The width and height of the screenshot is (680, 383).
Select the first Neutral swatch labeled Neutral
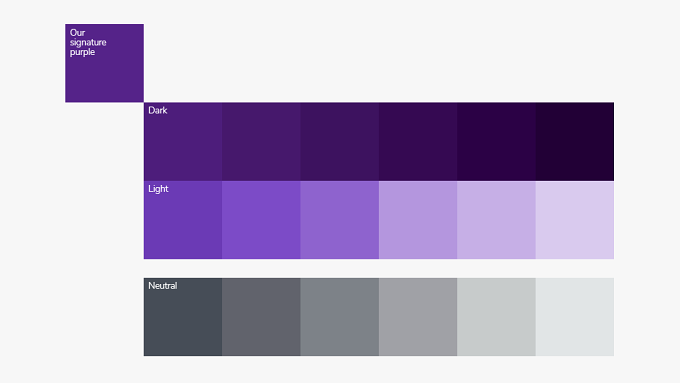(183, 317)
